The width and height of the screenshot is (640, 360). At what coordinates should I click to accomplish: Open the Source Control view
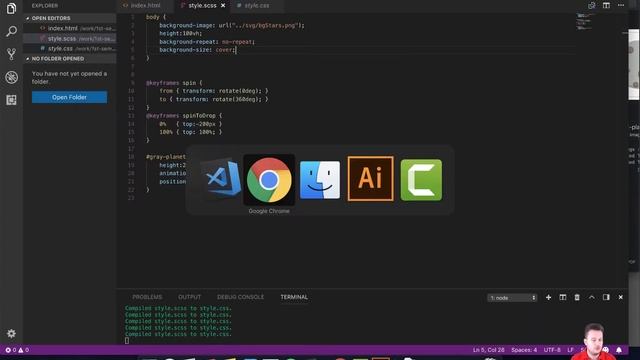point(11,54)
